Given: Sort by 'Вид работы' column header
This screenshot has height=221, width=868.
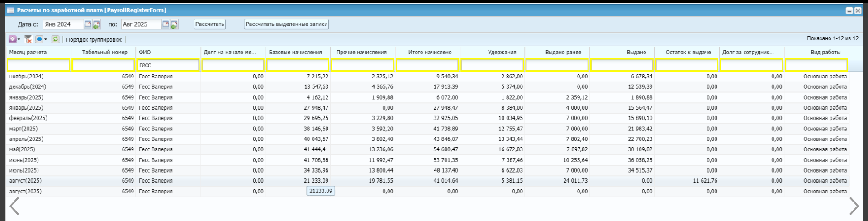Looking at the screenshot, I should [816, 53].
